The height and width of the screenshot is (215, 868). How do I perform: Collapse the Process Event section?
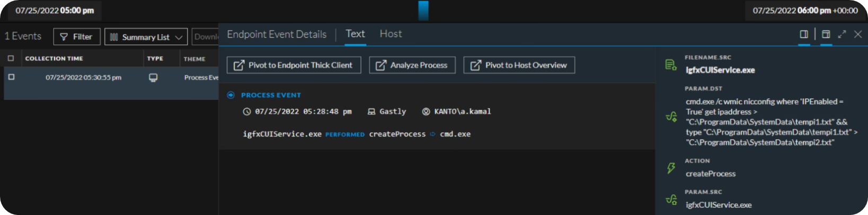pos(231,95)
